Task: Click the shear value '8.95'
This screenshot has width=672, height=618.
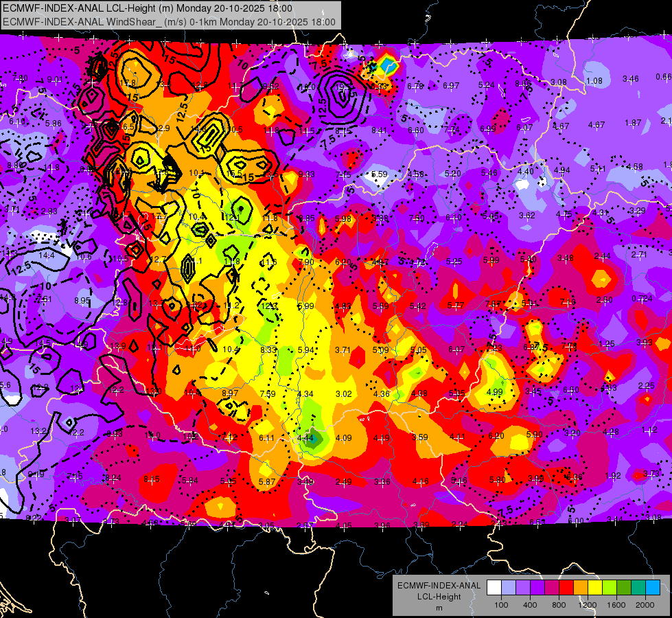Action: [x=82, y=301]
